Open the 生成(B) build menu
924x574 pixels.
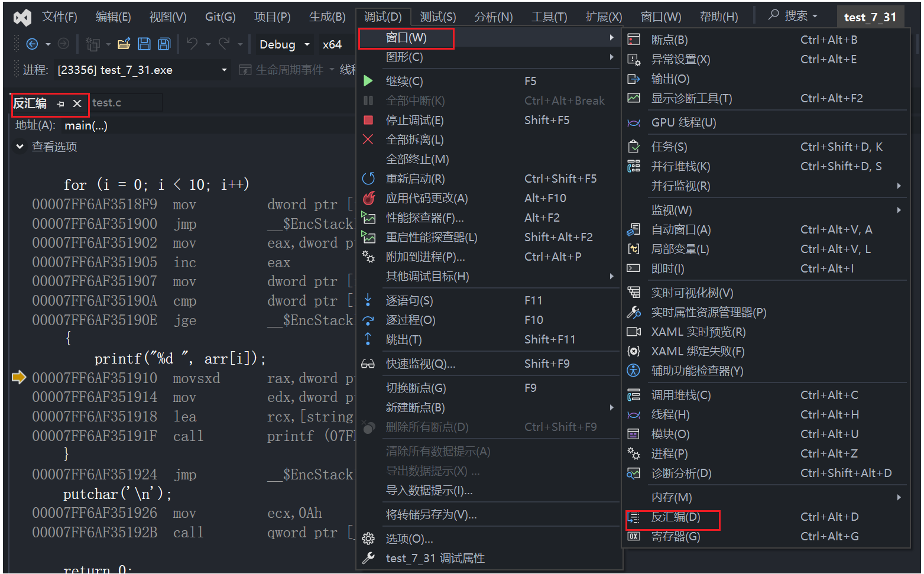pyautogui.click(x=327, y=17)
